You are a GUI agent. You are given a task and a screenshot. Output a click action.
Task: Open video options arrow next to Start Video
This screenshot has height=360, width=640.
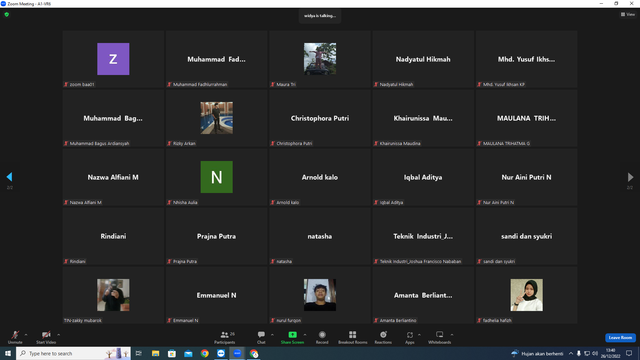point(59,335)
